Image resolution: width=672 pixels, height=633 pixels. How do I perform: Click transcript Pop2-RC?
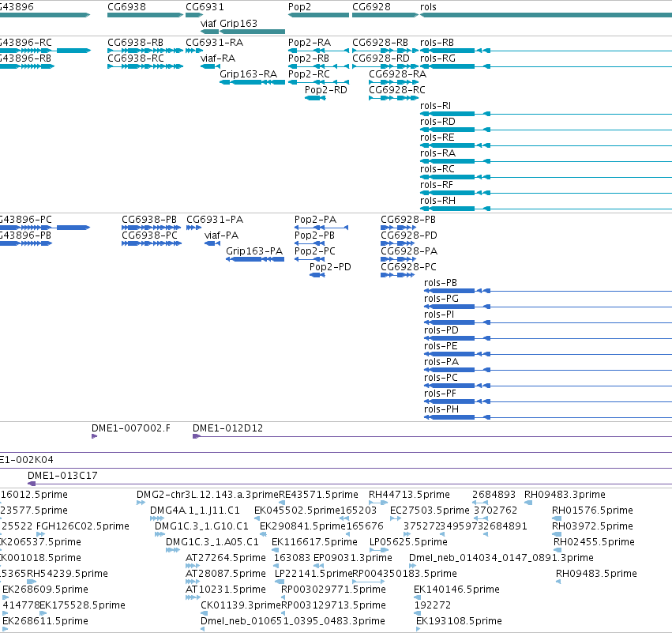(309, 74)
